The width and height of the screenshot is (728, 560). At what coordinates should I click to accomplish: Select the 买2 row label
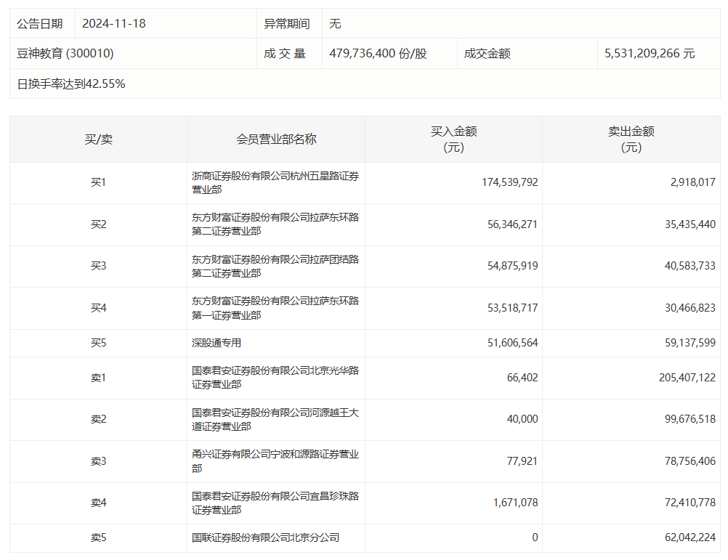[98, 224]
